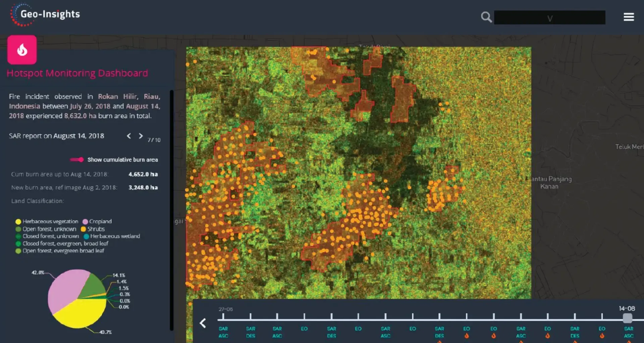Screen dimensions: 644x343
Task: Open the search magnifier icon in the header
Action: (486, 16)
